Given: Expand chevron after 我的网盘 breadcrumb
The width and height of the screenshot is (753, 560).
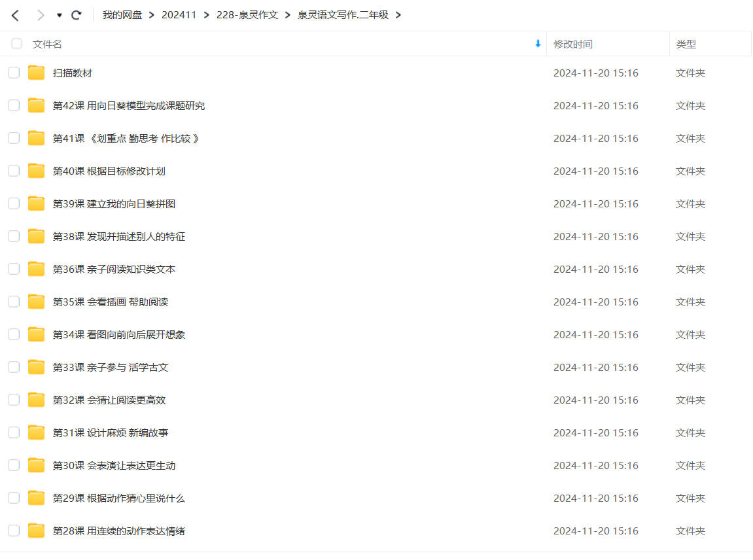Looking at the screenshot, I should pos(152,15).
